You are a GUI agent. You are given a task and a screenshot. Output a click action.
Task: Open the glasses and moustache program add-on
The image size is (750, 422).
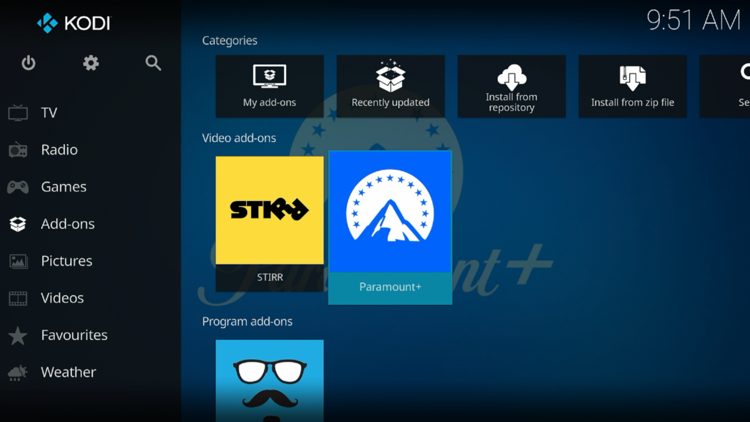coord(270,381)
